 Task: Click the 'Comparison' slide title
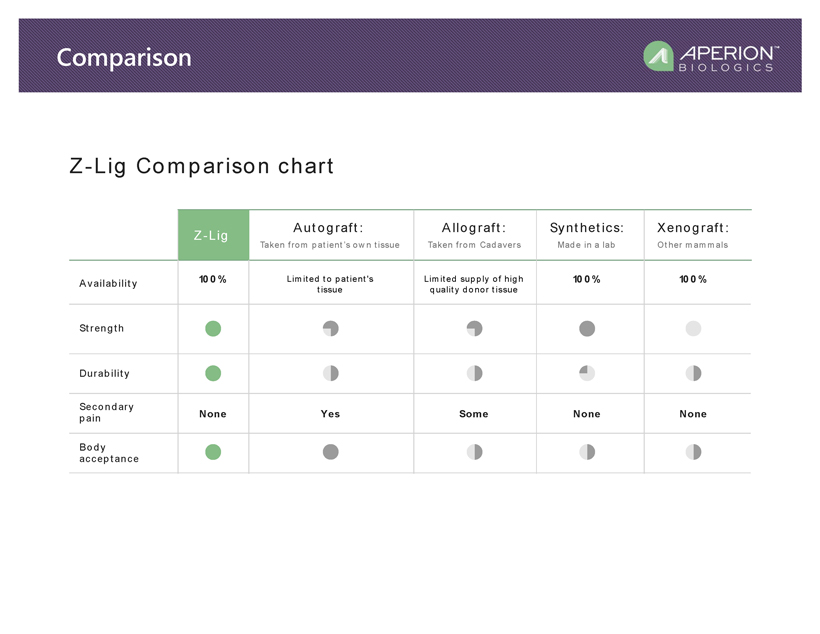(x=124, y=57)
